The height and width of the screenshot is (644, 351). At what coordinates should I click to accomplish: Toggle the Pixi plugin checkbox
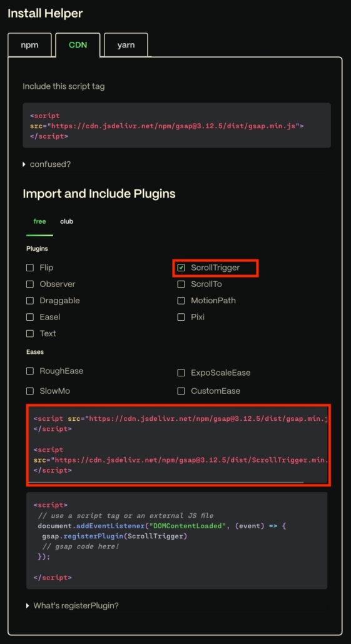coord(181,317)
